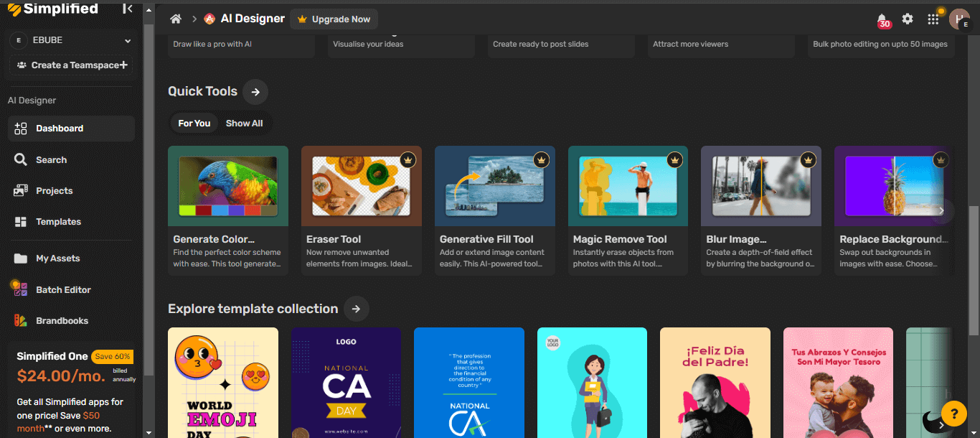Viewport: 980px width, 438px height.
Task: Switch to the For You filter
Action: click(x=194, y=124)
